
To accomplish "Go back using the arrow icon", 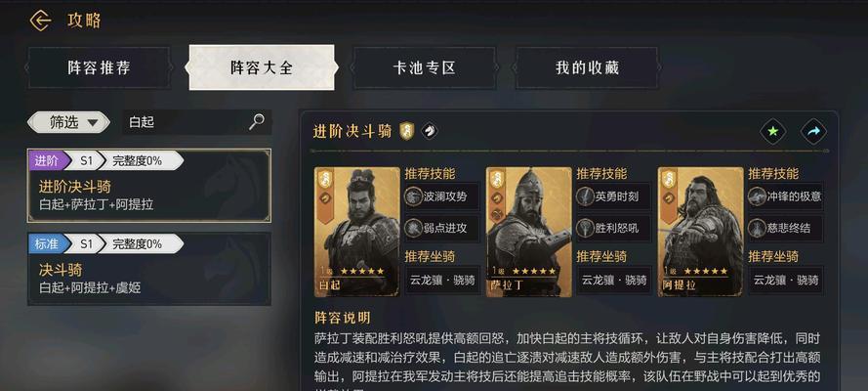I will click(40, 21).
